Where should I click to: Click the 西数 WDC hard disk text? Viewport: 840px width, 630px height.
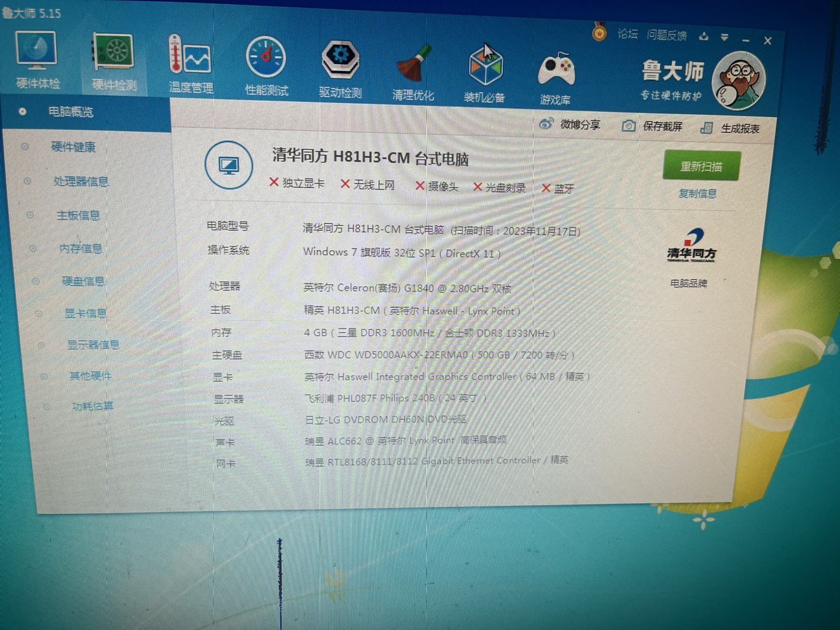point(439,355)
